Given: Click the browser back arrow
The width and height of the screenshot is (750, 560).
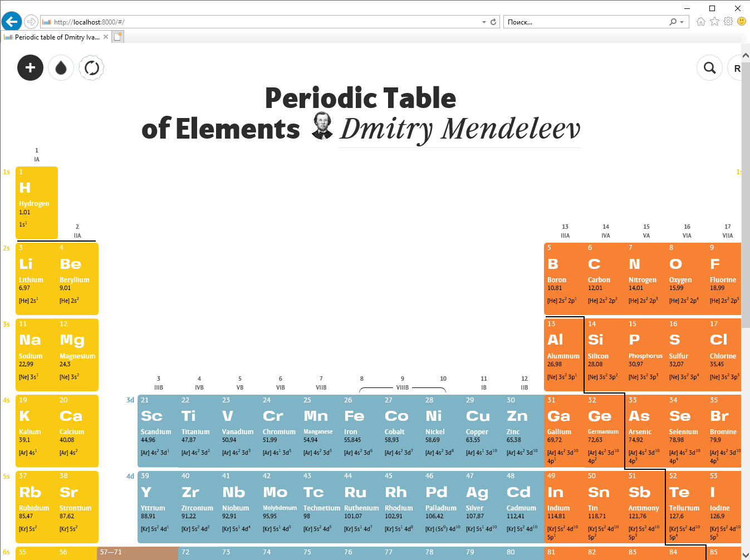Looking at the screenshot, I should point(11,22).
